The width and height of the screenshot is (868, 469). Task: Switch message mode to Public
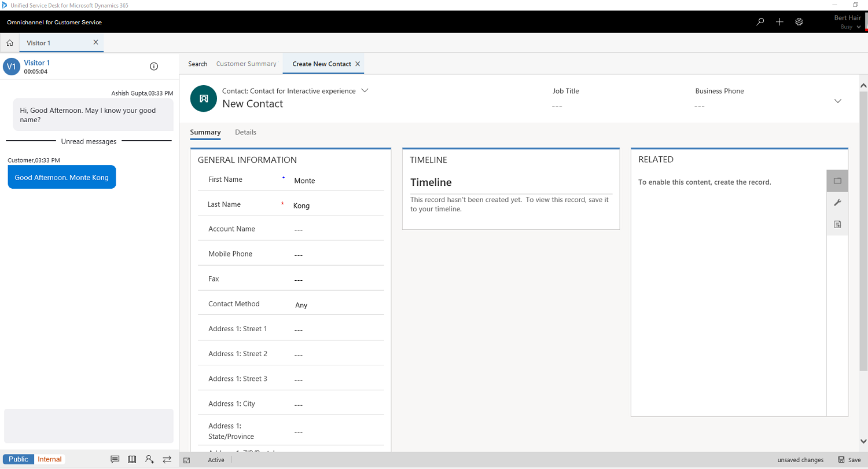pyautogui.click(x=19, y=459)
